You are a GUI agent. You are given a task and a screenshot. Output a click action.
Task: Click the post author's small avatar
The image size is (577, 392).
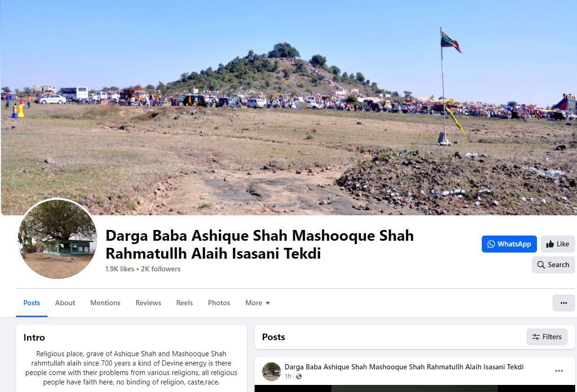pos(272,371)
